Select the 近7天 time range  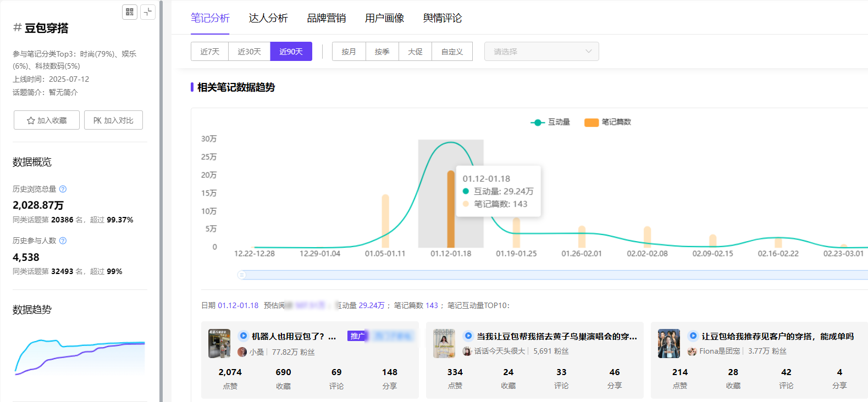click(209, 52)
